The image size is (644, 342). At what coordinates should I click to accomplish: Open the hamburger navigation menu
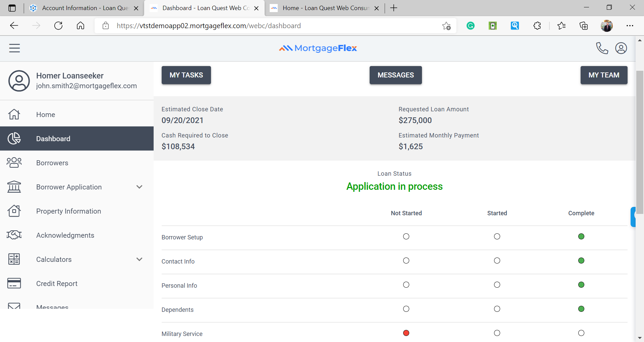pyautogui.click(x=14, y=48)
